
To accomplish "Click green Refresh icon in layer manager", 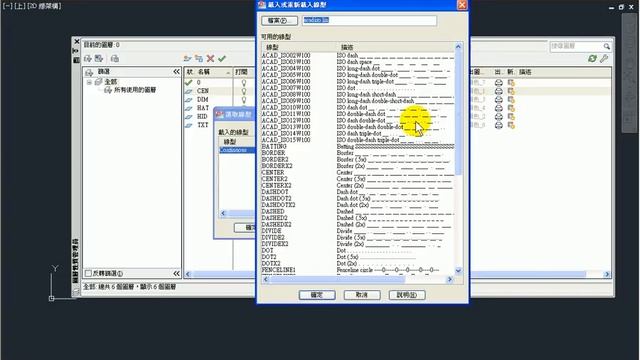I will (592, 59).
